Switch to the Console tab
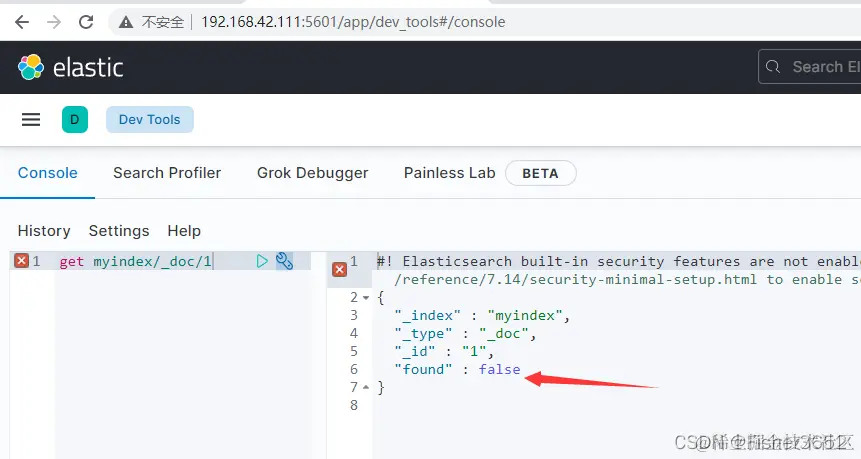The height and width of the screenshot is (459, 861). (x=48, y=173)
